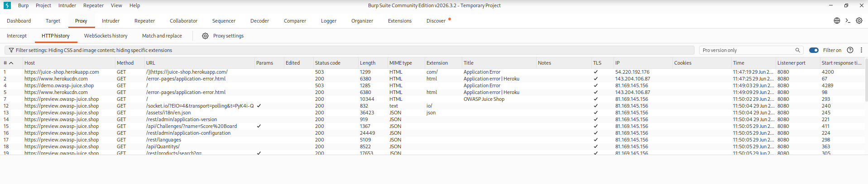This screenshot has width=868, height=184.
Task: Switch to the Target tab
Action: (x=53, y=21)
